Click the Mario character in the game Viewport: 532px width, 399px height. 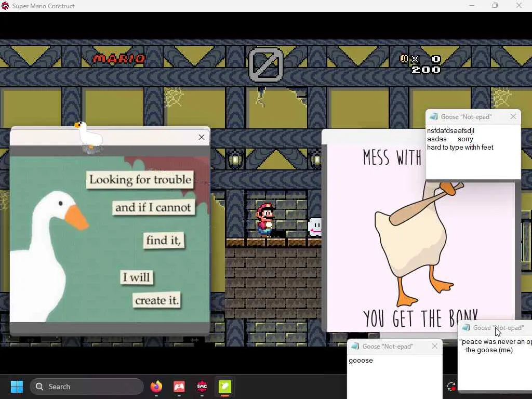point(265,220)
